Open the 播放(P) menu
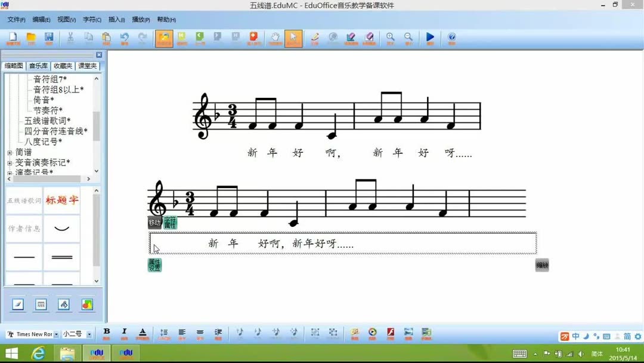 point(140,20)
